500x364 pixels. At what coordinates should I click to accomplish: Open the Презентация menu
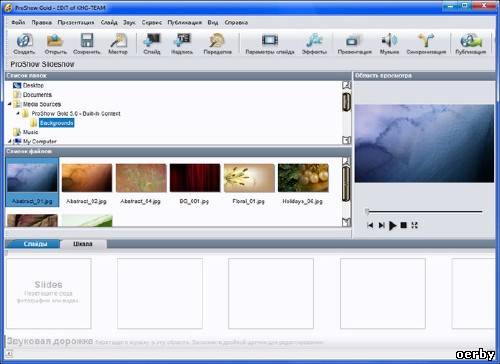click(x=76, y=22)
